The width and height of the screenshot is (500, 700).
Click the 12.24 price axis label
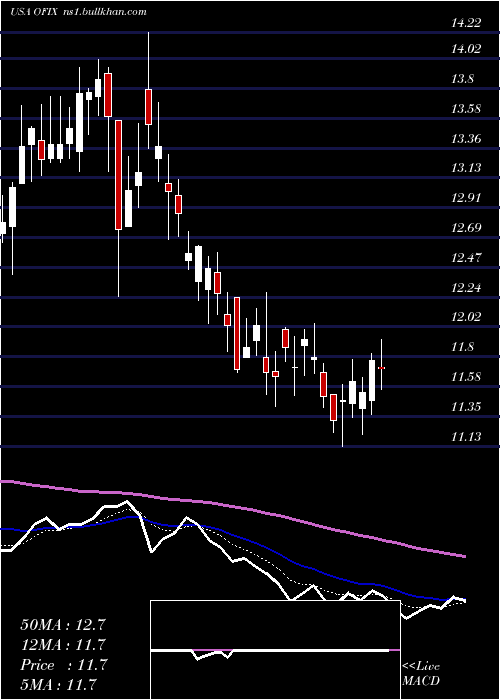(466, 288)
